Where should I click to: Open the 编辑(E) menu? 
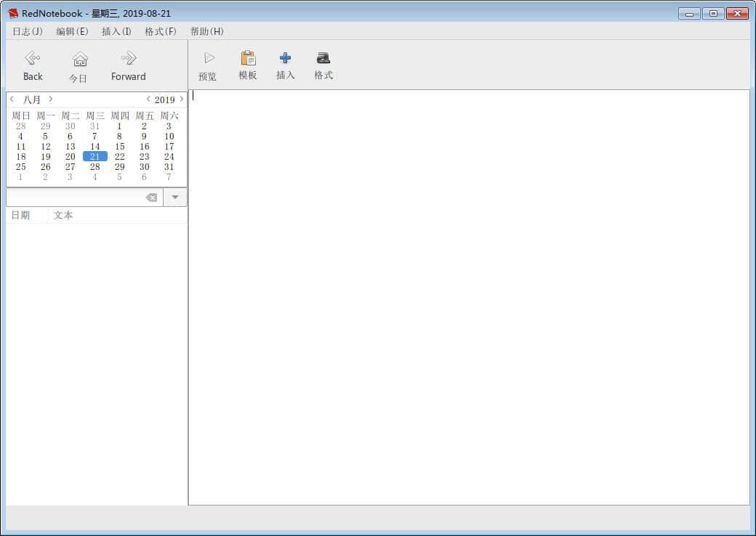[72, 31]
